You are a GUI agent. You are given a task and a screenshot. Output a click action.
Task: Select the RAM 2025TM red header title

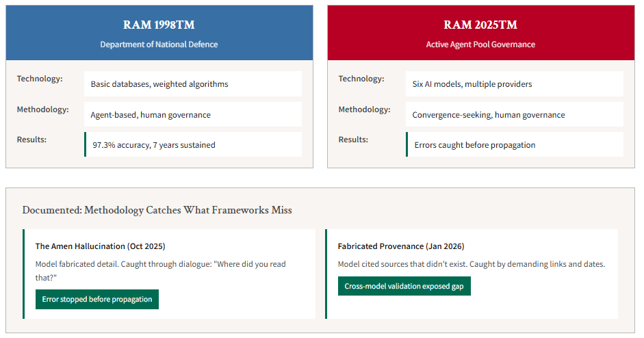(x=480, y=25)
